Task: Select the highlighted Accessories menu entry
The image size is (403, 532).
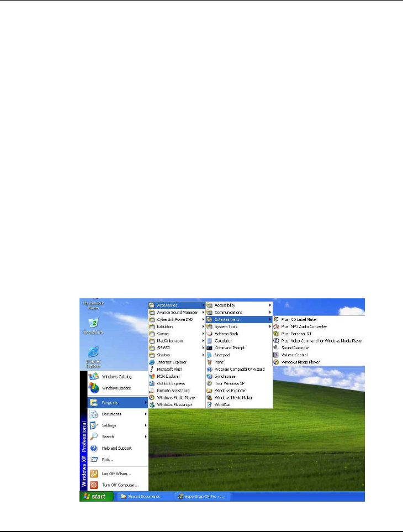Action: 177,305
